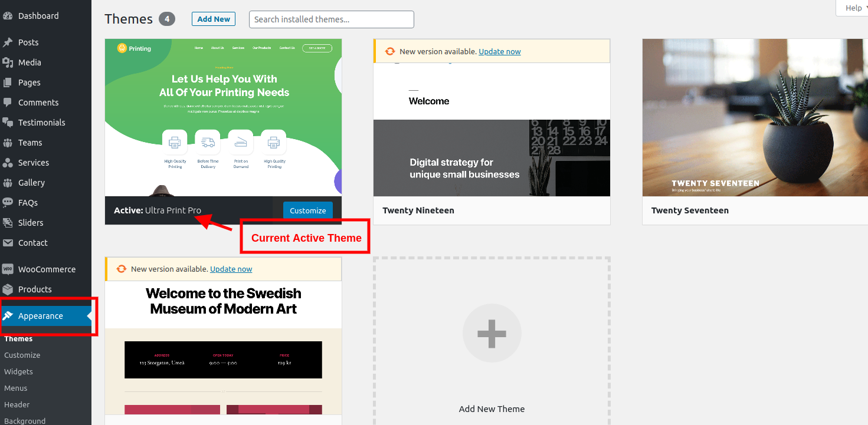
Task: Click the themes count badge 4
Action: 168,19
